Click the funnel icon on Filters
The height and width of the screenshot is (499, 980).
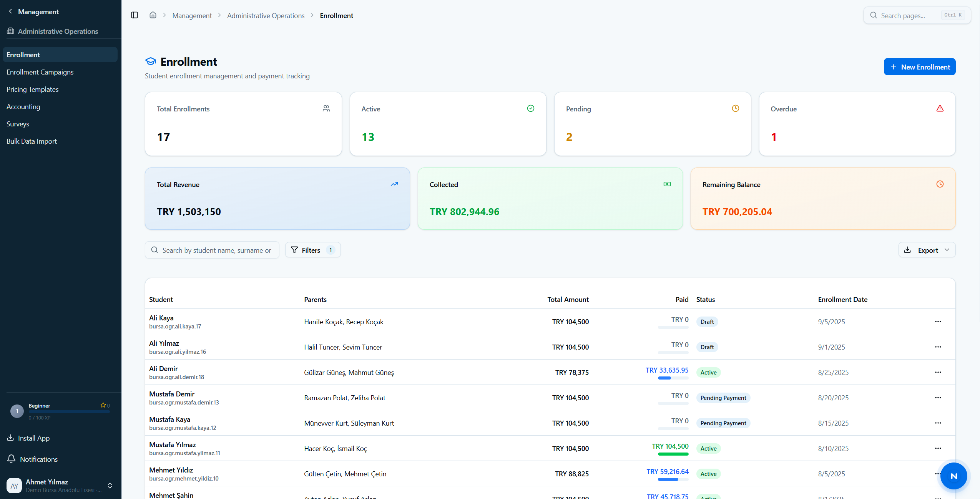[294, 250]
